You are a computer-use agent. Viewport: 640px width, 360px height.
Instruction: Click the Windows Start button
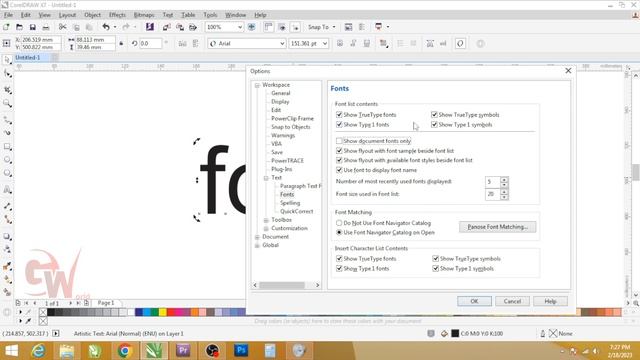(x=11, y=351)
